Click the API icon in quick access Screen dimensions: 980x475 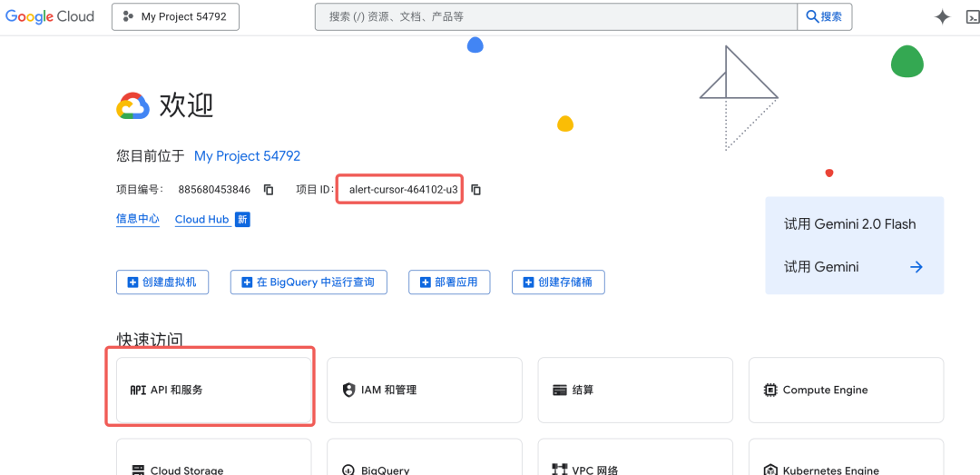pyautogui.click(x=138, y=390)
